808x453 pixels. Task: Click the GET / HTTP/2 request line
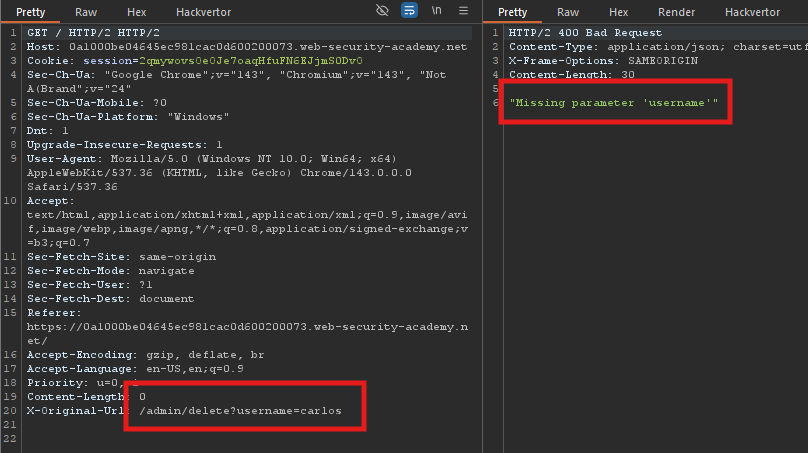(x=93, y=32)
